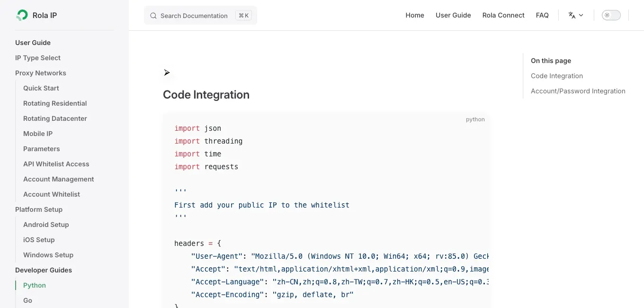This screenshot has height=308, width=644.
Task: Click the Rola IP brand name
Action: tap(45, 15)
